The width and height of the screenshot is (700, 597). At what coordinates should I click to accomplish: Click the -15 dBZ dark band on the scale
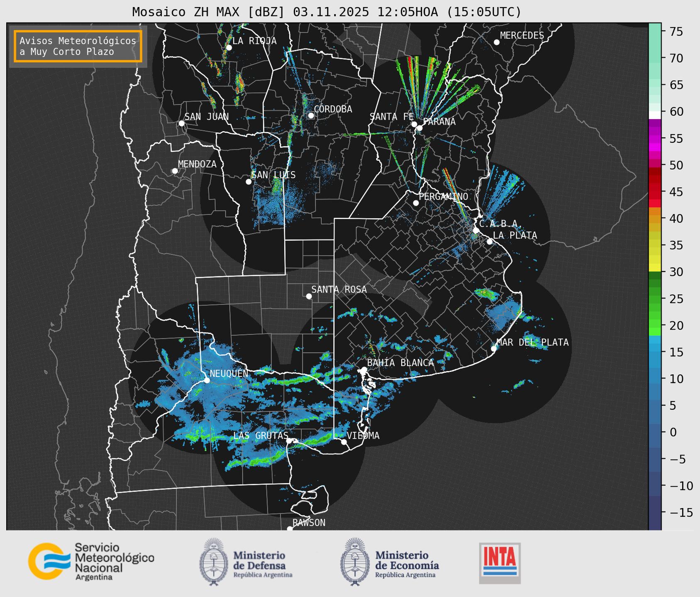click(655, 512)
